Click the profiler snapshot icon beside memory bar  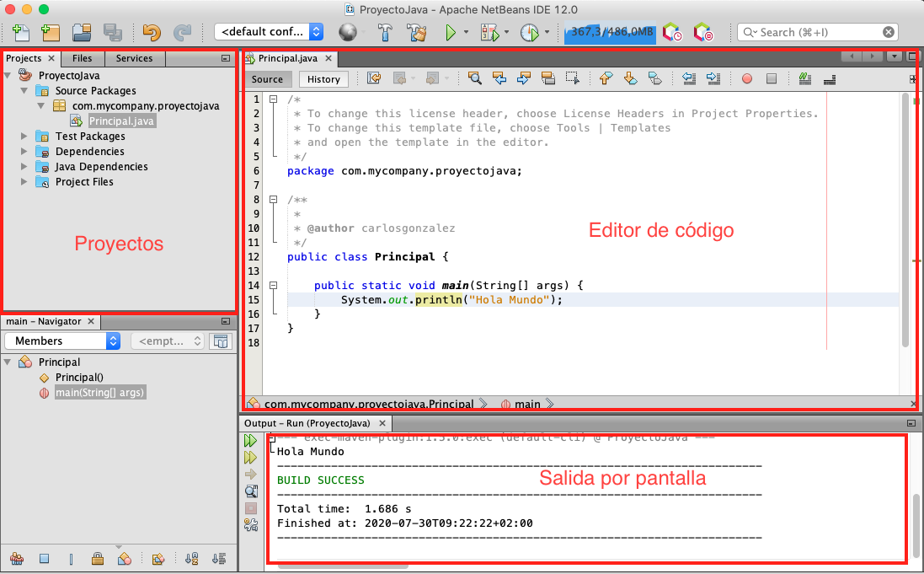[672, 32]
